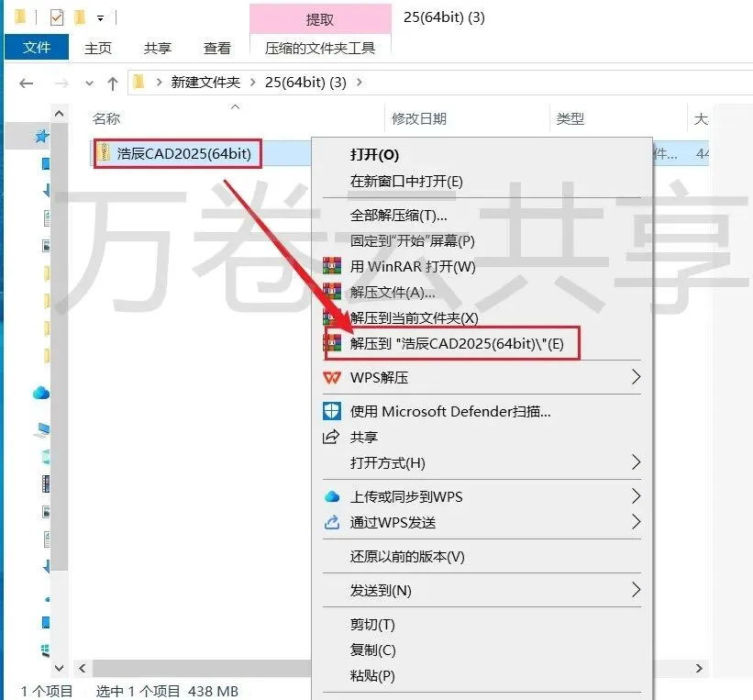The width and height of the screenshot is (753, 700).
Task: Click the folder icon in address bar
Action: point(139,83)
